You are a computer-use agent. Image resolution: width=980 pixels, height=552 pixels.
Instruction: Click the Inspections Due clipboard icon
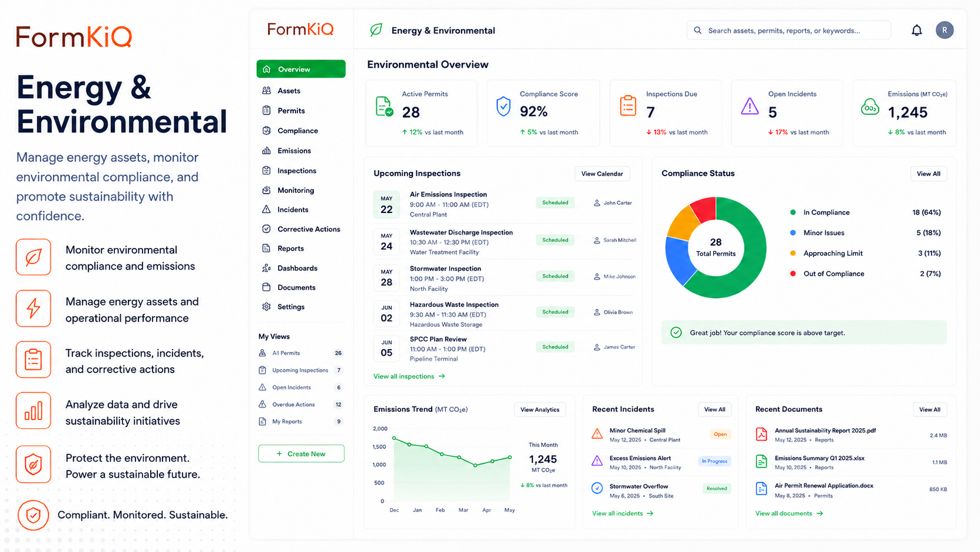[628, 106]
